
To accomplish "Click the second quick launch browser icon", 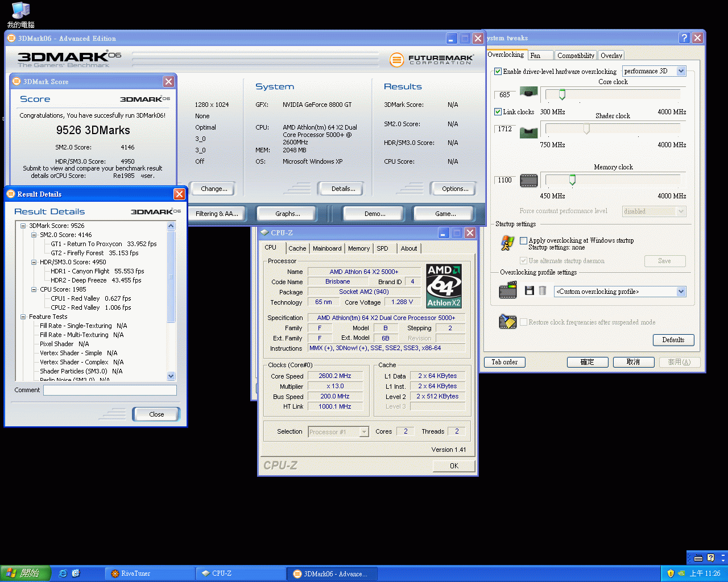I will pyautogui.click(x=76, y=573).
